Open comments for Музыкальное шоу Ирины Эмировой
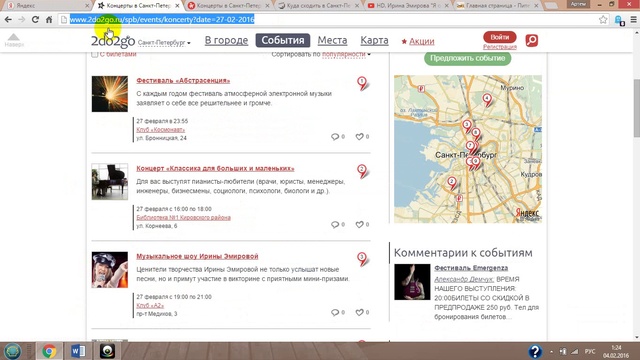The image size is (640, 360). click(x=338, y=312)
